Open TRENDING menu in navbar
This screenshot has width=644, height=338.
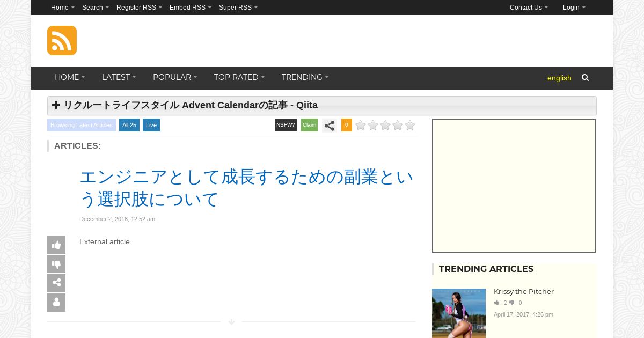(305, 77)
